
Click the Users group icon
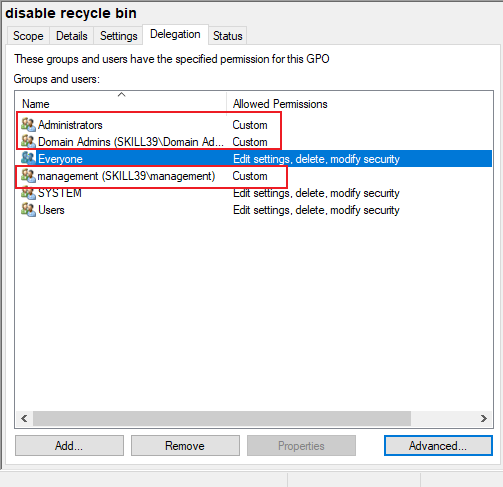pos(28,210)
